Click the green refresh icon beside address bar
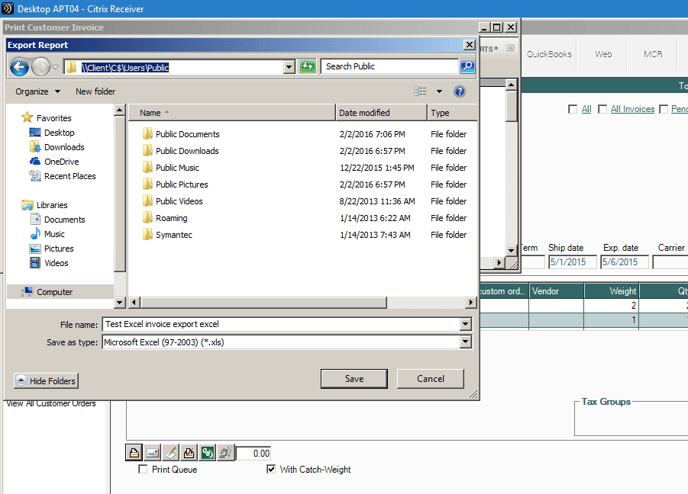Image resolution: width=688 pixels, height=494 pixels. (308, 67)
